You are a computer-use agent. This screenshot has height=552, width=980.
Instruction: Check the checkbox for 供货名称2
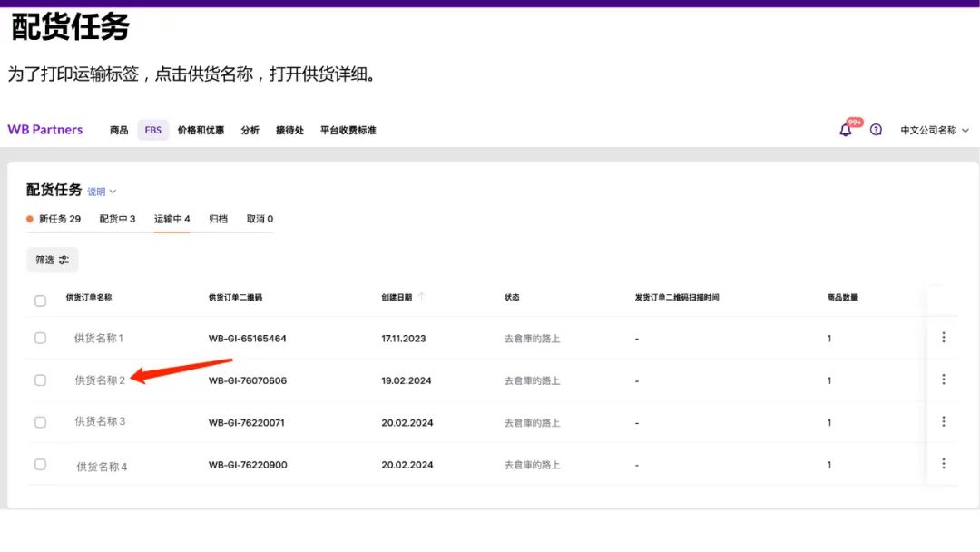tap(40, 379)
